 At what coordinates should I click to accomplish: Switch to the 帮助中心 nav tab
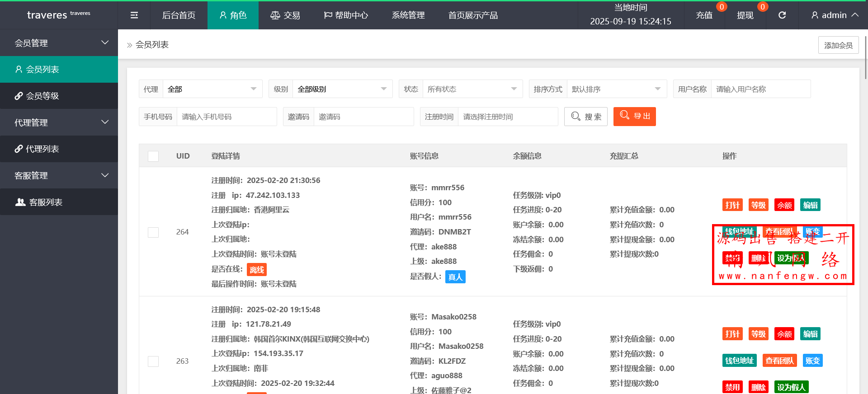click(346, 15)
